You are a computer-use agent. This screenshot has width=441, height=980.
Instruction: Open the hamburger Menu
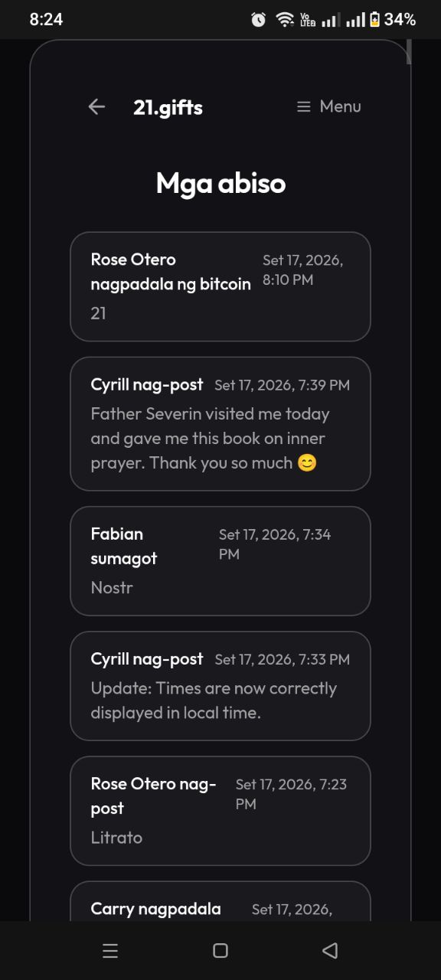pos(329,106)
